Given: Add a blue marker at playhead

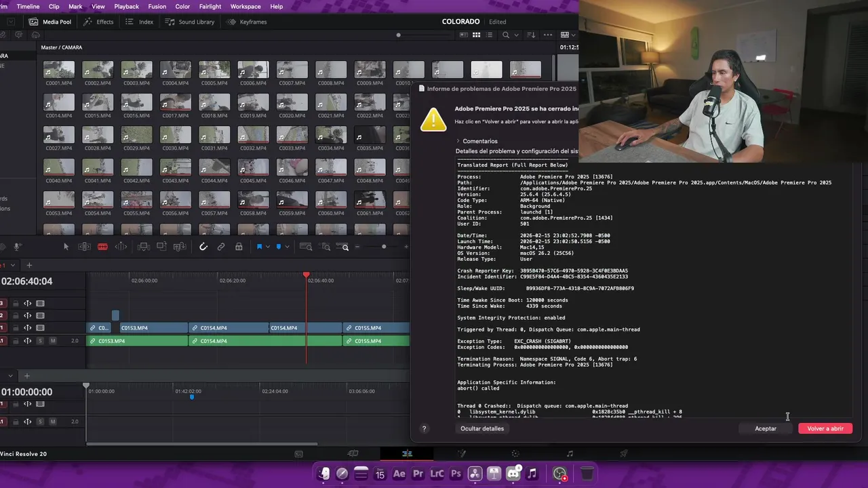Looking at the screenshot, I should (278, 247).
